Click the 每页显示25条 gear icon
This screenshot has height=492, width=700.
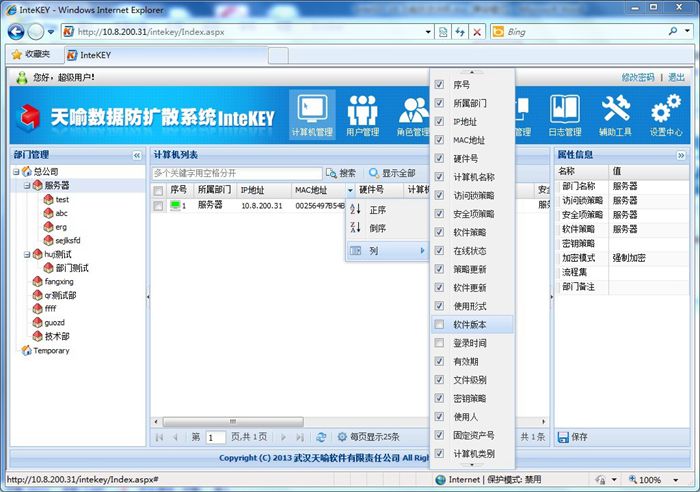pyautogui.click(x=342, y=437)
